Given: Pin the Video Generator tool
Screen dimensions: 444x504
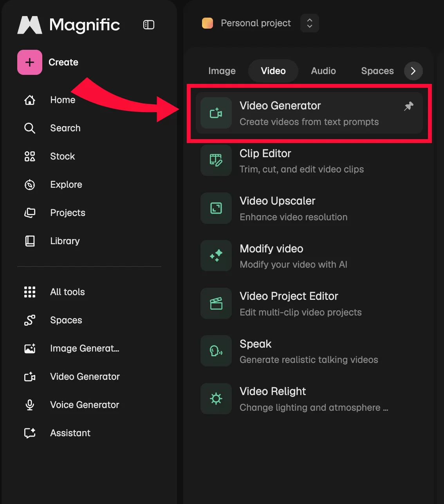Looking at the screenshot, I should [x=409, y=106].
